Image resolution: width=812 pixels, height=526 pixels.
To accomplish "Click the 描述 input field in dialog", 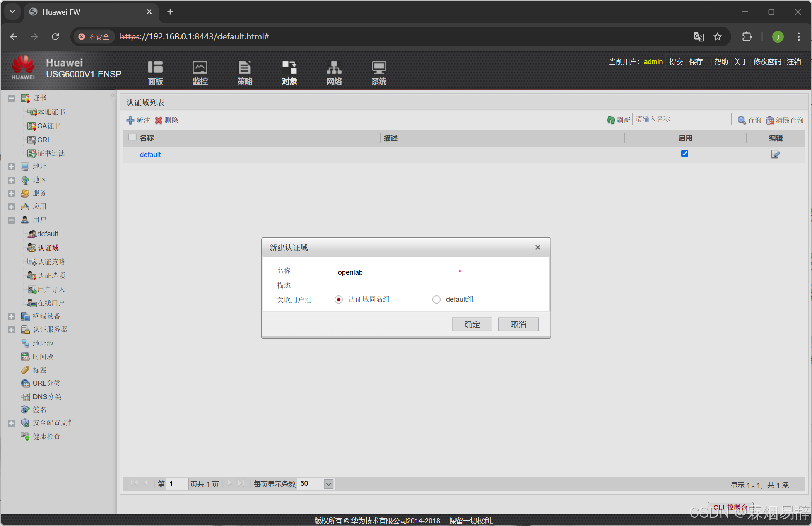I will pyautogui.click(x=395, y=287).
